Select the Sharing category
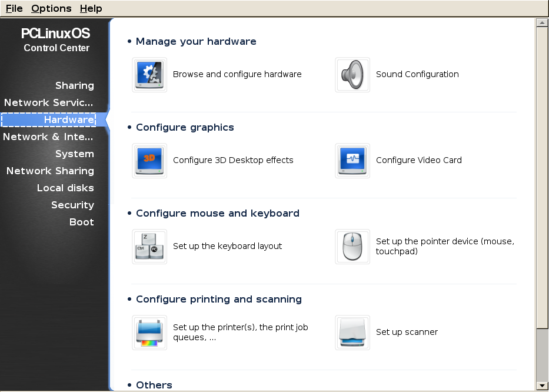Image resolution: width=549 pixels, height=392 pixels. (x=75, y=85)
